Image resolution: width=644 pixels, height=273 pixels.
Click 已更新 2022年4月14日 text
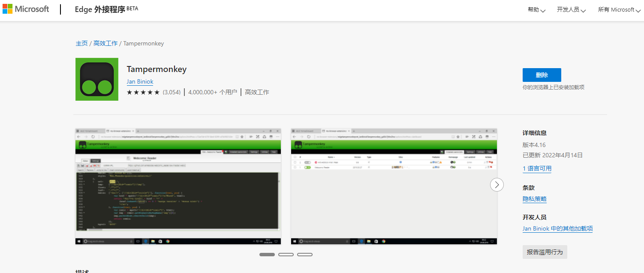pos(553,155)
